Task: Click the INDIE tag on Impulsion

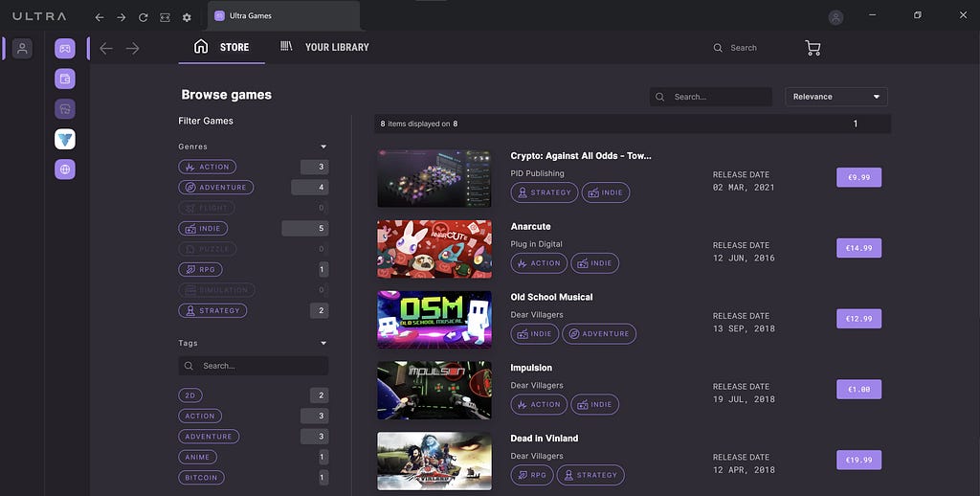Action: (594, 405)
